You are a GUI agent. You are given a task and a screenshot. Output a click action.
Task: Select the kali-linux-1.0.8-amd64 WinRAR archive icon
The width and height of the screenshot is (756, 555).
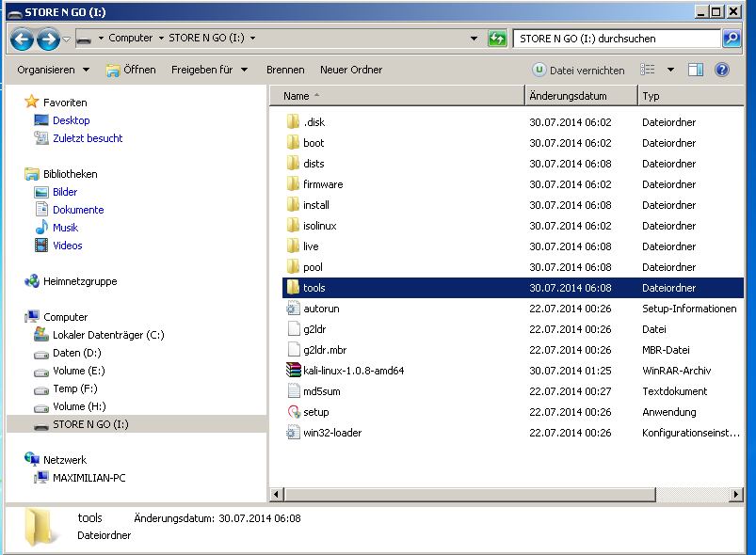click(293, 371)
